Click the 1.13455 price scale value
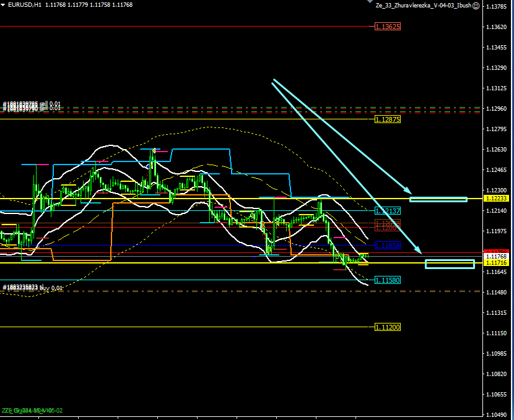Screen dimensions: 514x420 (497, 48)
